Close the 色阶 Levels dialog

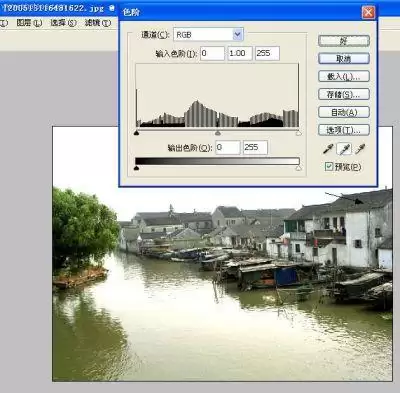[x=368, y=13]
